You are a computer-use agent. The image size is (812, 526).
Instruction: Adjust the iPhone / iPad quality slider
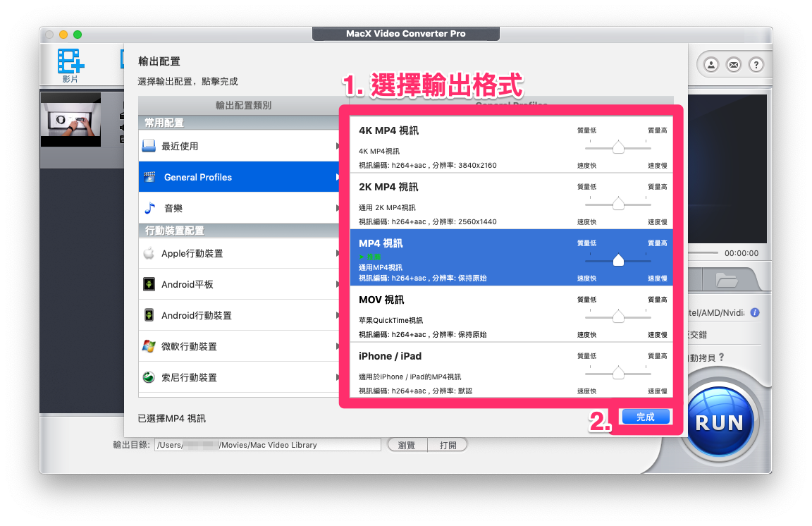pyautogui.click(x=617, y=373)
